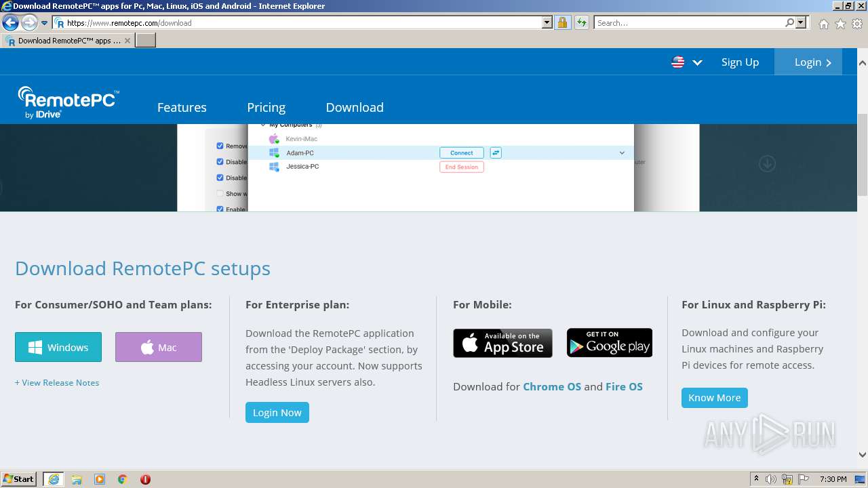Click the red Opera-style taskbar icon
Viewport: 868px width, 488px height.
pyautogui.click(x=145, y=479)
